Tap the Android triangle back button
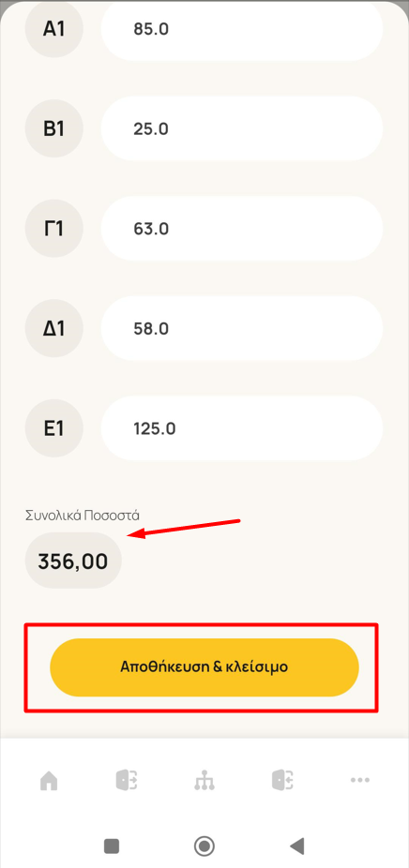 coord(297,846)
